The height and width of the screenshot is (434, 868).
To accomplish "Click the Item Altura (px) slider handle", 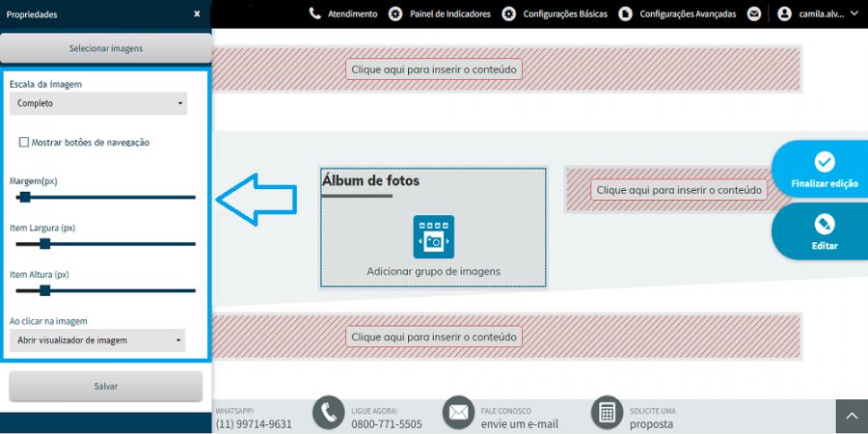I will coord(45,290).
